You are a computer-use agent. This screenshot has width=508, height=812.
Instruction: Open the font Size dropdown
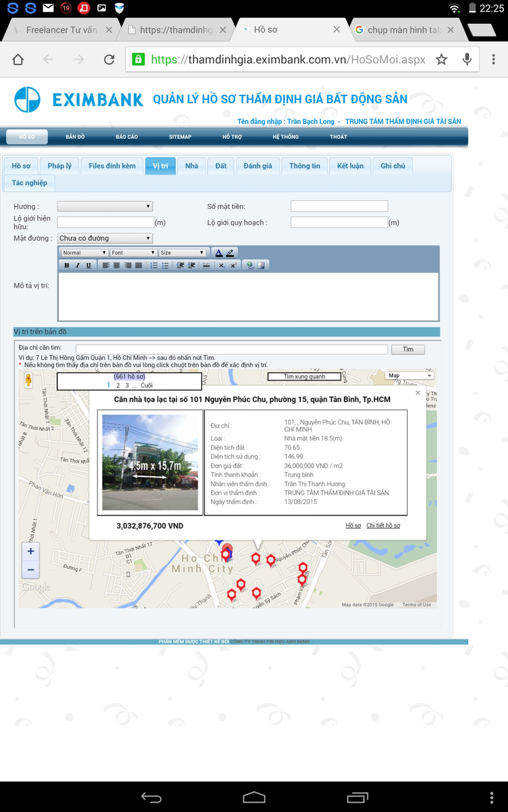[182, 253]
